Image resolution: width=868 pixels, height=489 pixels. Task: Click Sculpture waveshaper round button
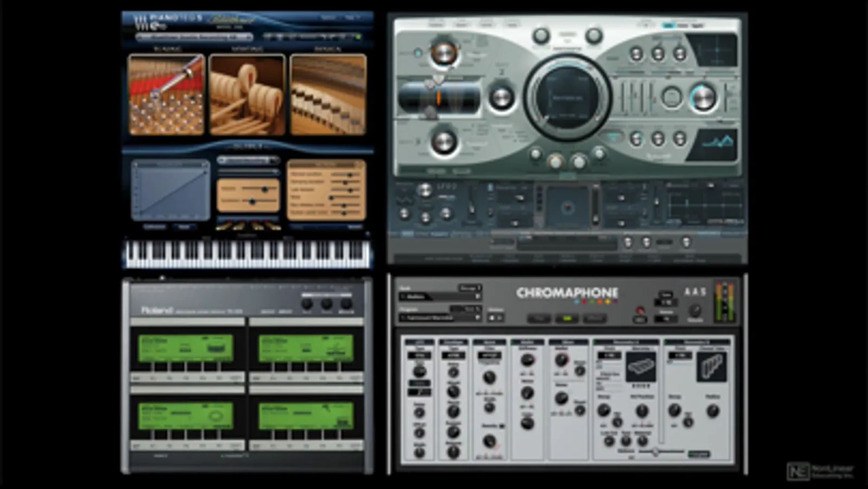click(672, 98)
